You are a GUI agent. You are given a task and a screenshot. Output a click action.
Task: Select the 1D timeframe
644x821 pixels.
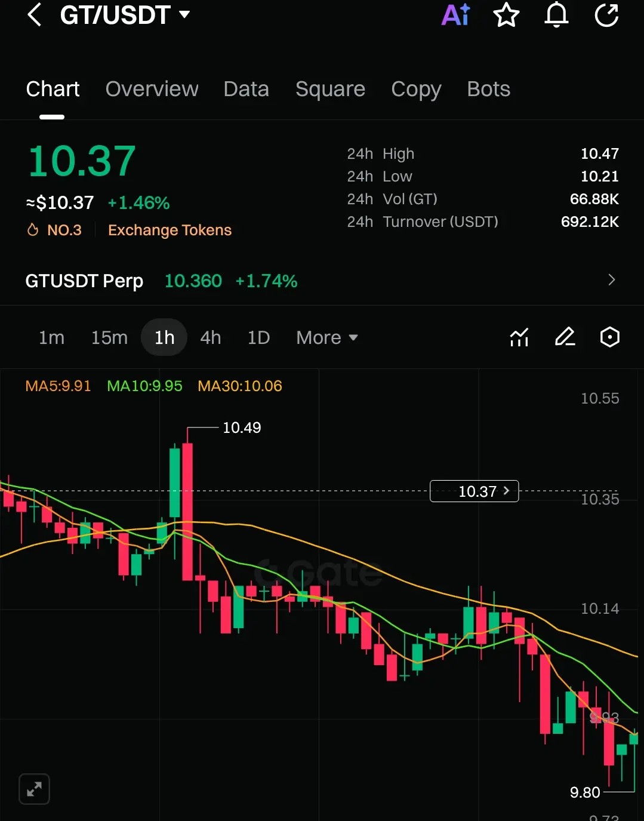click(258, 337)
